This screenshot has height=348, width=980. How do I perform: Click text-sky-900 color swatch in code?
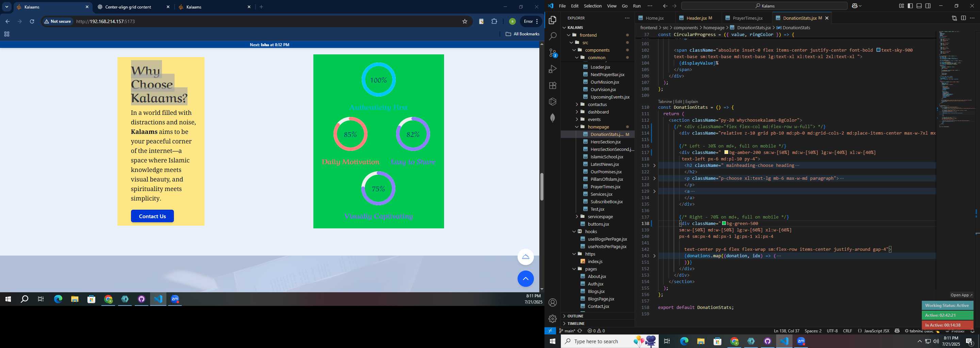tap(878, 50)
